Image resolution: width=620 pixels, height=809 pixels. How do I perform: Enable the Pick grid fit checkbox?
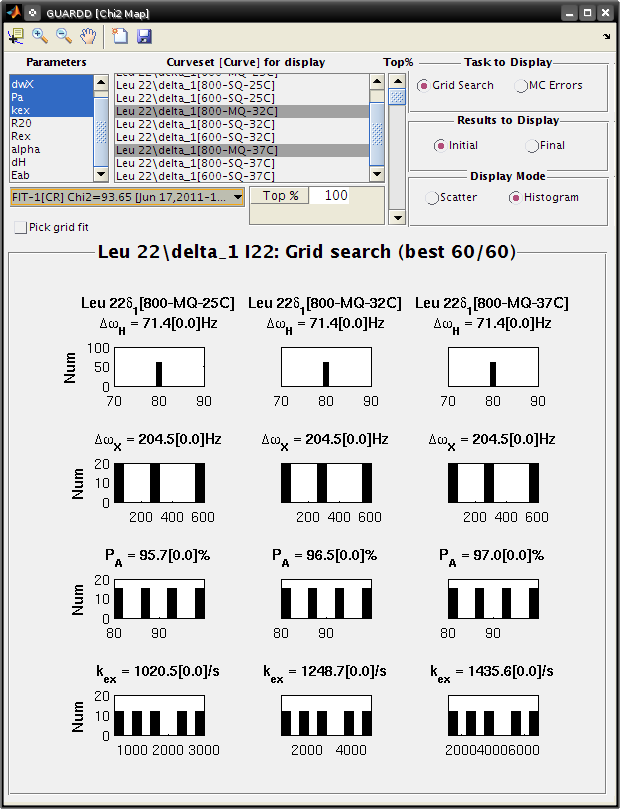coord(21,228)
